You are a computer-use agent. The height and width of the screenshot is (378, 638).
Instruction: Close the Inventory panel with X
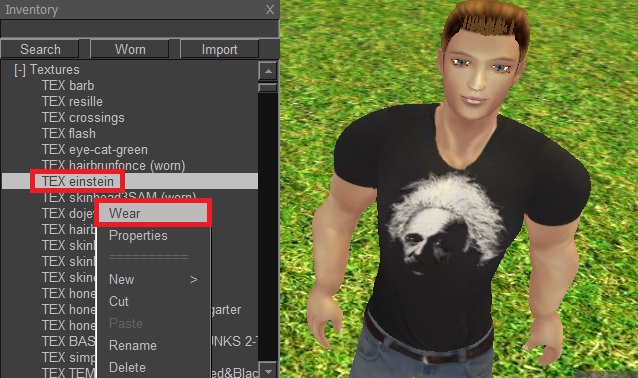(270, 10)
